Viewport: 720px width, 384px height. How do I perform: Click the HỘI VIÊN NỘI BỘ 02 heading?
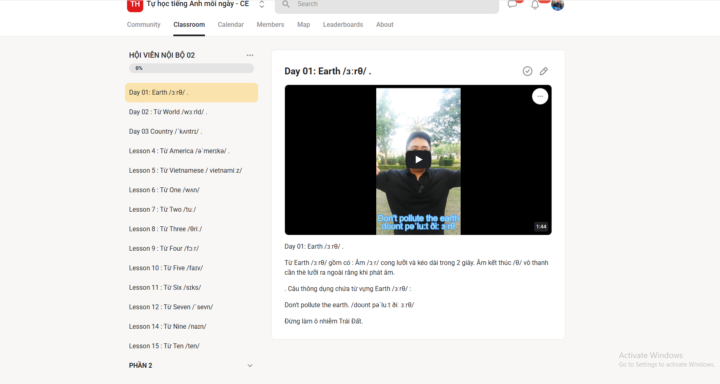[162, 55]
